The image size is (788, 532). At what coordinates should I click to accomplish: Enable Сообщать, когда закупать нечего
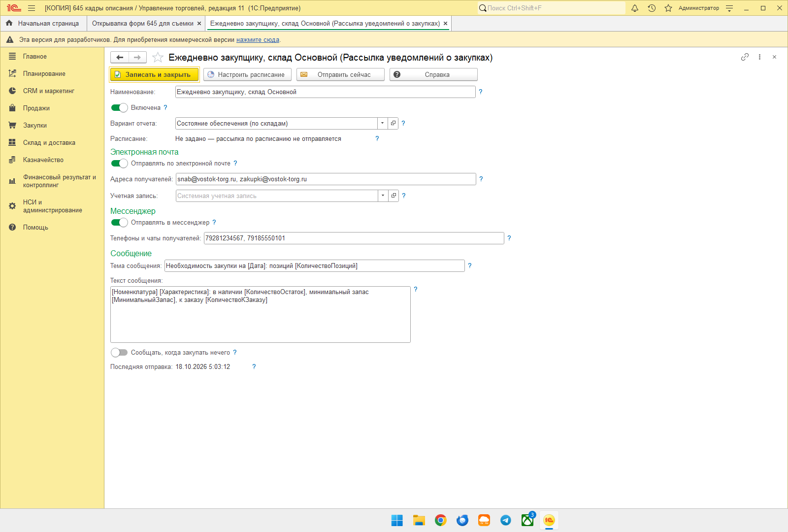point(119,352)
